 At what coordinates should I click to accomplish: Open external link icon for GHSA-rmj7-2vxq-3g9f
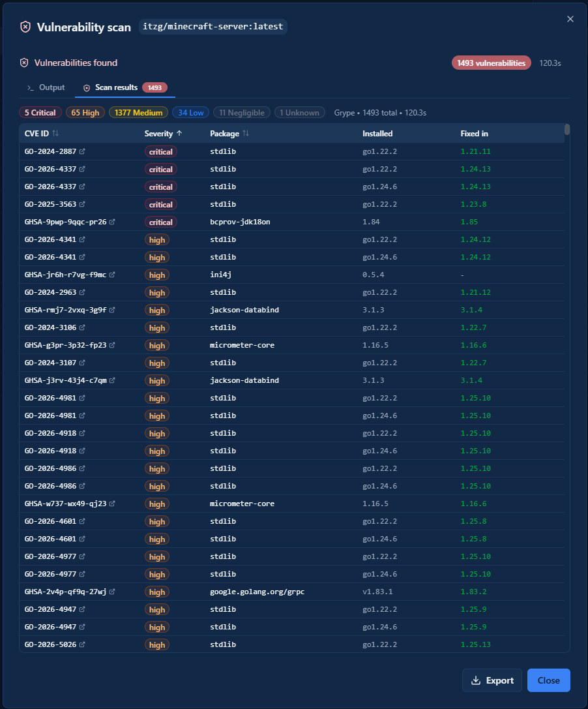point(112,310)
